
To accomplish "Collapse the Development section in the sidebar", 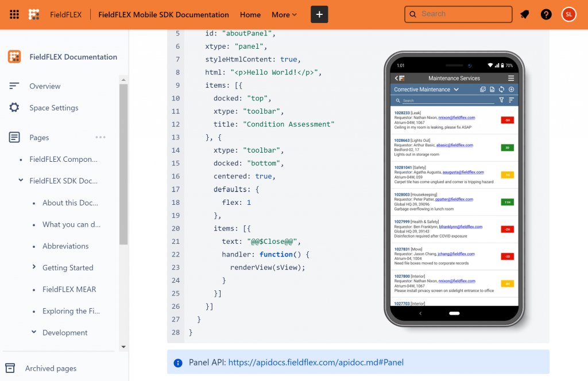I will 33,332.
